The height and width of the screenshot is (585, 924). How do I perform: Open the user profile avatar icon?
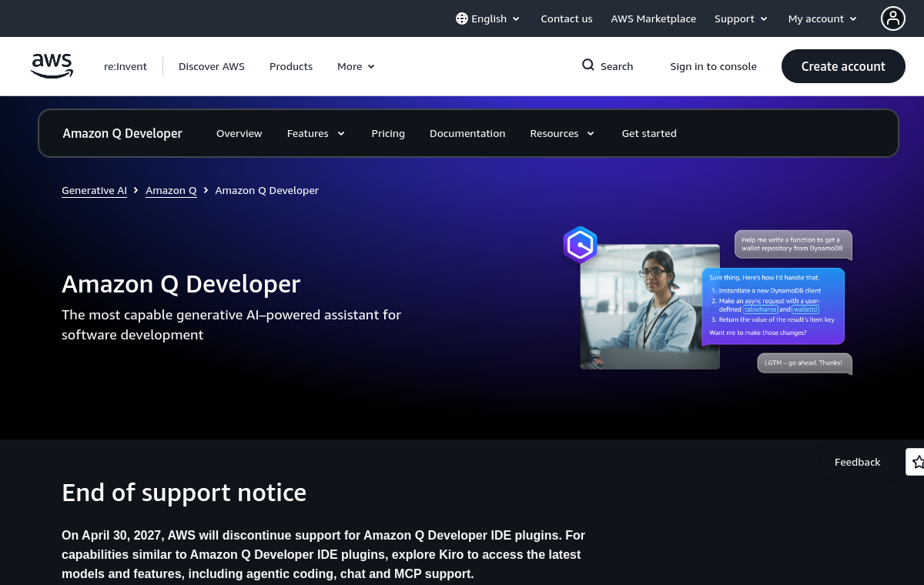[x=893, y=18]
